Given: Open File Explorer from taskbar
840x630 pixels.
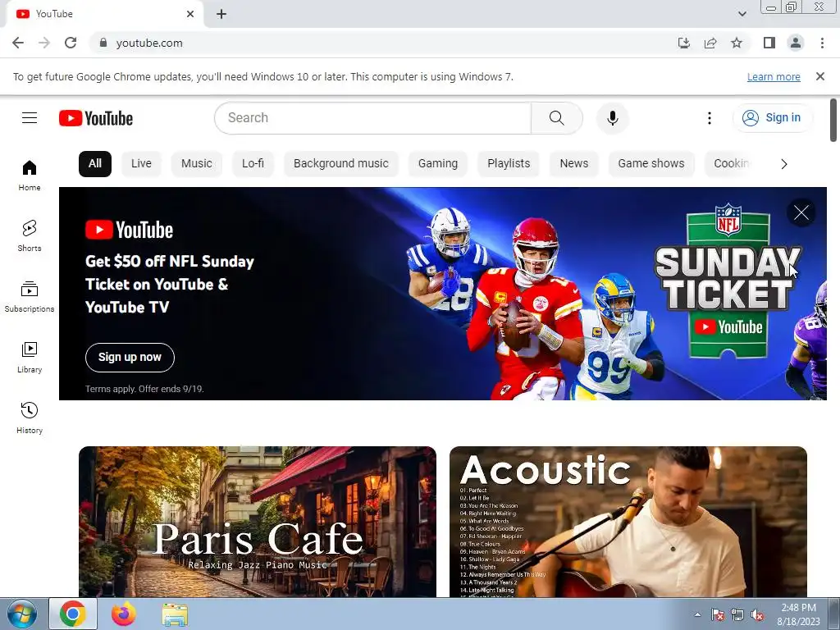Looking at the screenshot, I should coord(175,615).
